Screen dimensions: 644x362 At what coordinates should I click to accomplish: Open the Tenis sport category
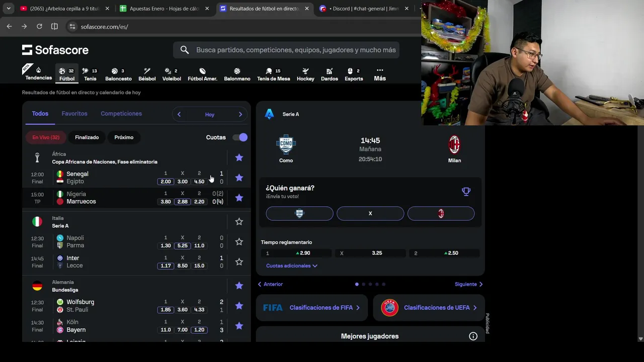pyautogui.click(x=90, y=74)
